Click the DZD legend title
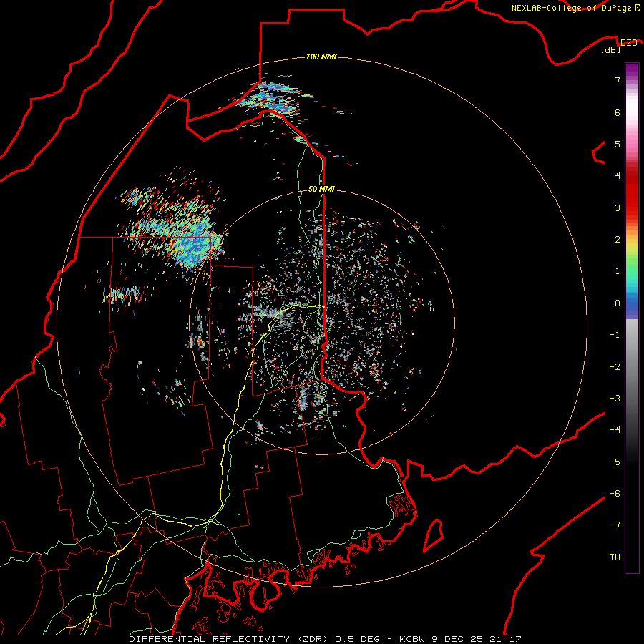The image size is (644, 644). click(x=629, y=43)
